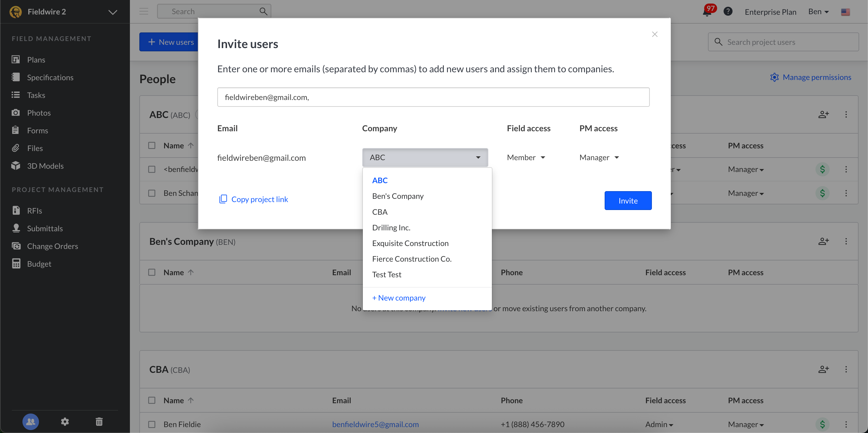868x433 pixels.
Task: Open the project trash bin icon
Action: [99, 421]
